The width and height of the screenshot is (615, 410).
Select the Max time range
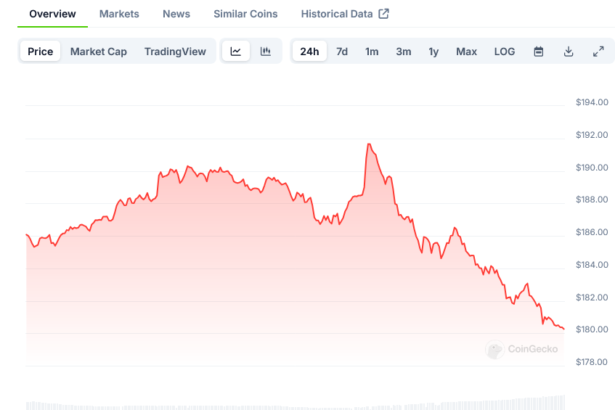click(466, 52)
